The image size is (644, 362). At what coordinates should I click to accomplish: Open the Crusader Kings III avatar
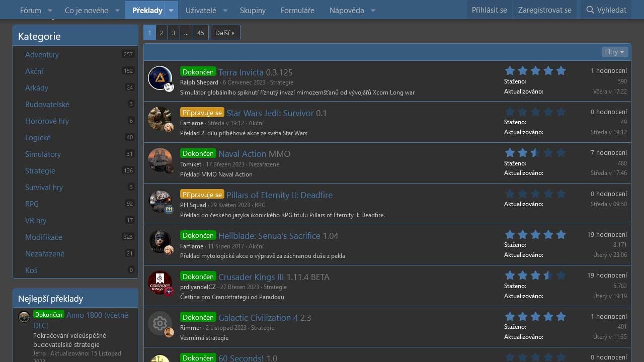(x=160, y=283)
